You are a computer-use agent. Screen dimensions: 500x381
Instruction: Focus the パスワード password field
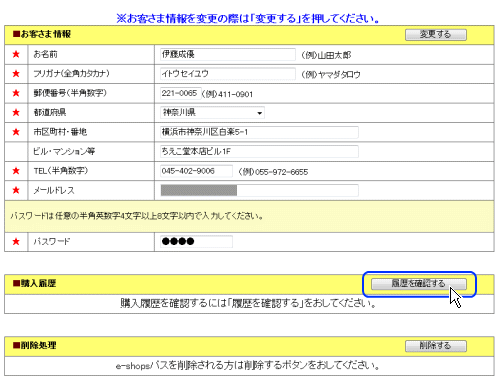click(196, 241)
